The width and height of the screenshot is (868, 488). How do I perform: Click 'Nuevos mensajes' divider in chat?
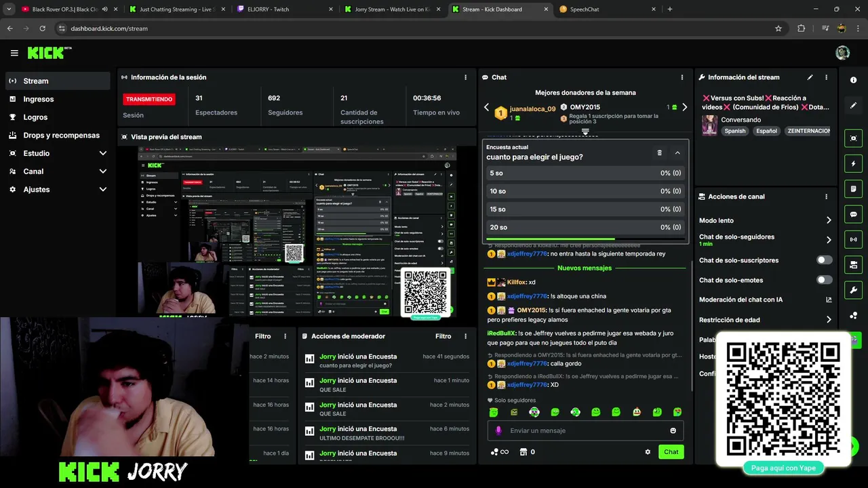[585, 268]
